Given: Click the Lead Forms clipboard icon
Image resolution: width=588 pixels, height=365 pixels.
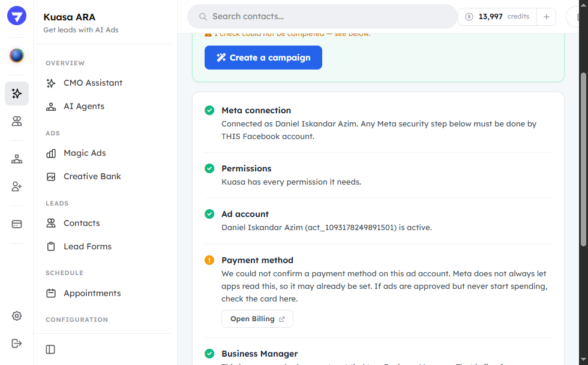Looking at the screenshot, I should (51, 246).
